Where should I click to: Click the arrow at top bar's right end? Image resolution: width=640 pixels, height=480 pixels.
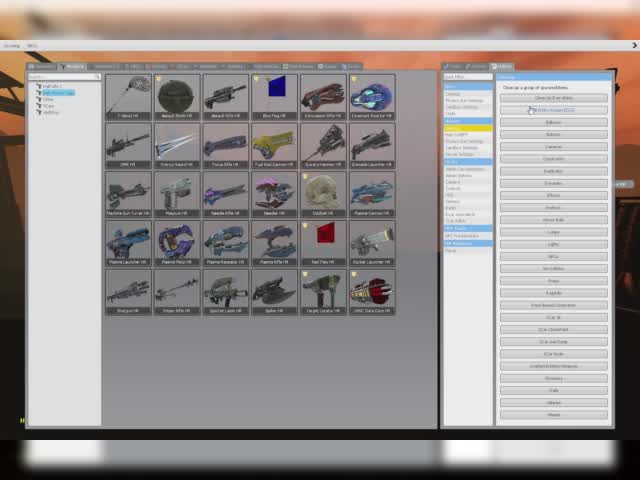click(634, 45)
